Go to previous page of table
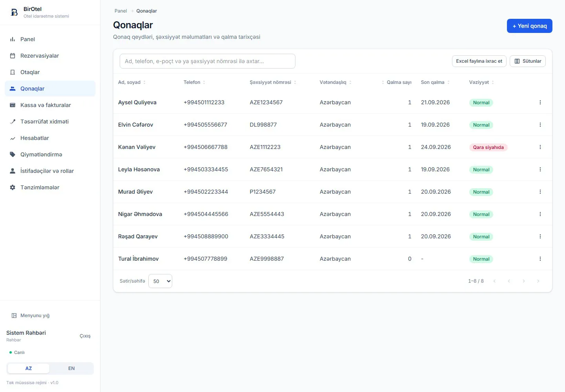The height and width of the screenshot is (392, 565). pyautogui.click(x=509, y=281)
